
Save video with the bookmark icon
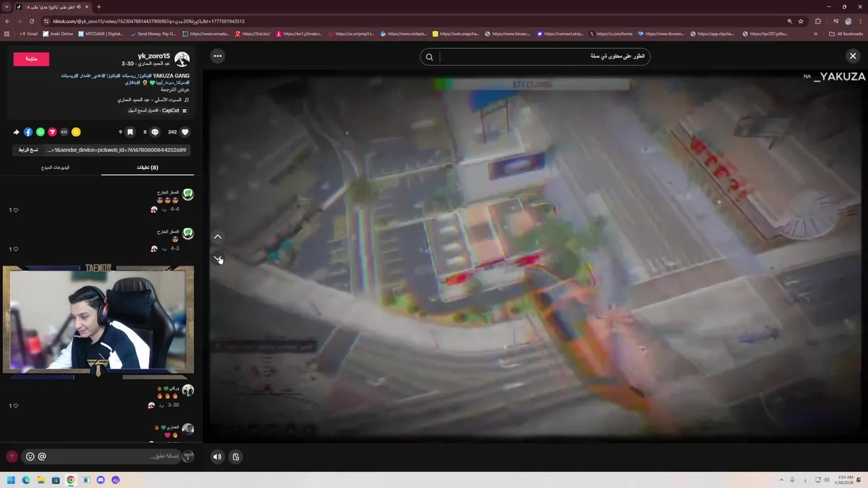coord(130,132)
